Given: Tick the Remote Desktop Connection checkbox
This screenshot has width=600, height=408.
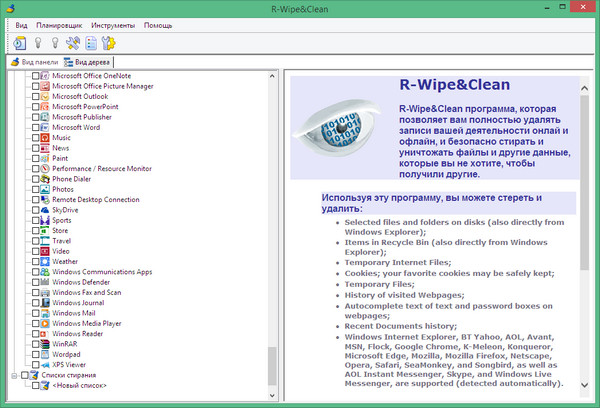Looking at the screenshot, I should [x=36, y=200].
